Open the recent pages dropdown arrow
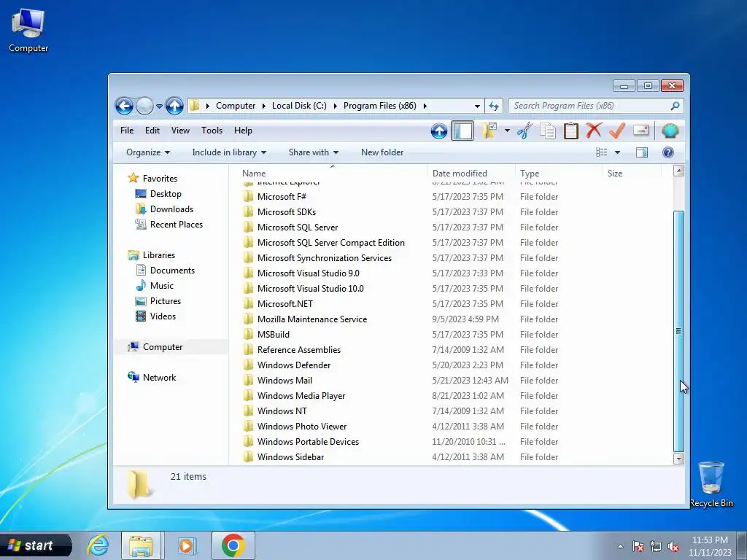747x560 pixels. click(159, 106)
